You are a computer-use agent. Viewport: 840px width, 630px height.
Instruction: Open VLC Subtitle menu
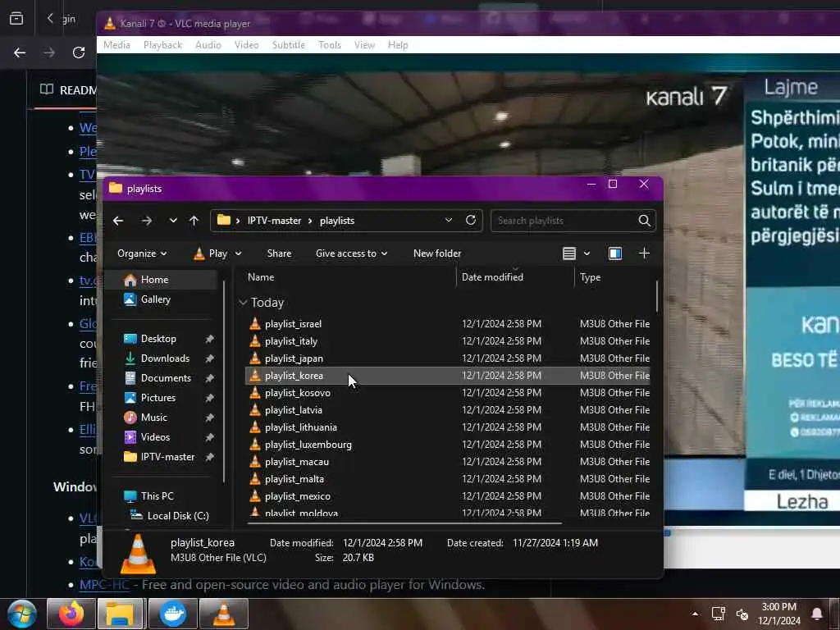[x=289, y=45]
